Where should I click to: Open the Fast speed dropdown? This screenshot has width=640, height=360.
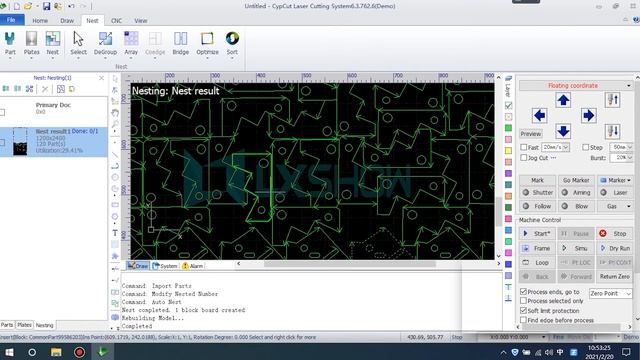(566, 147)
